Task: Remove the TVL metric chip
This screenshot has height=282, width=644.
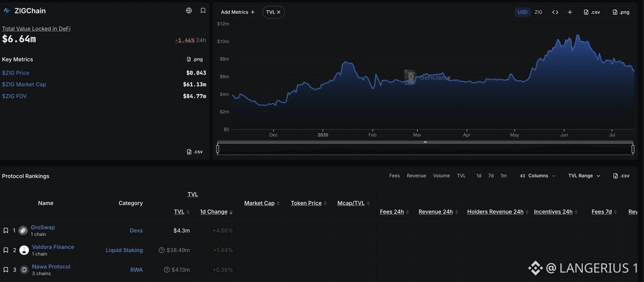Action: coord(279,12)
